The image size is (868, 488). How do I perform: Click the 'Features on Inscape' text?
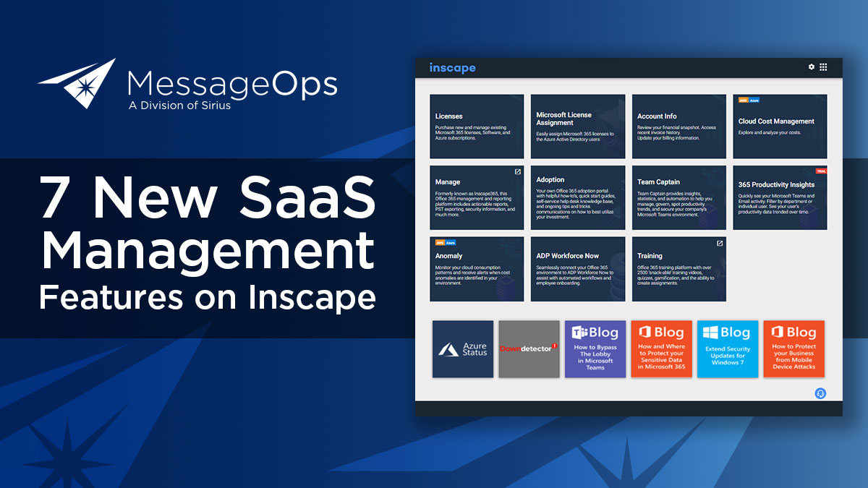tap(208, 299)
